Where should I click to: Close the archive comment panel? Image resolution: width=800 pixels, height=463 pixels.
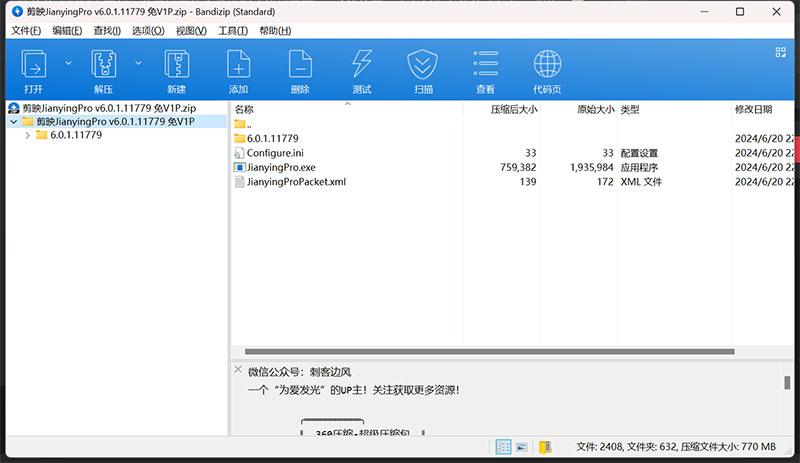(x=238, y=370)
